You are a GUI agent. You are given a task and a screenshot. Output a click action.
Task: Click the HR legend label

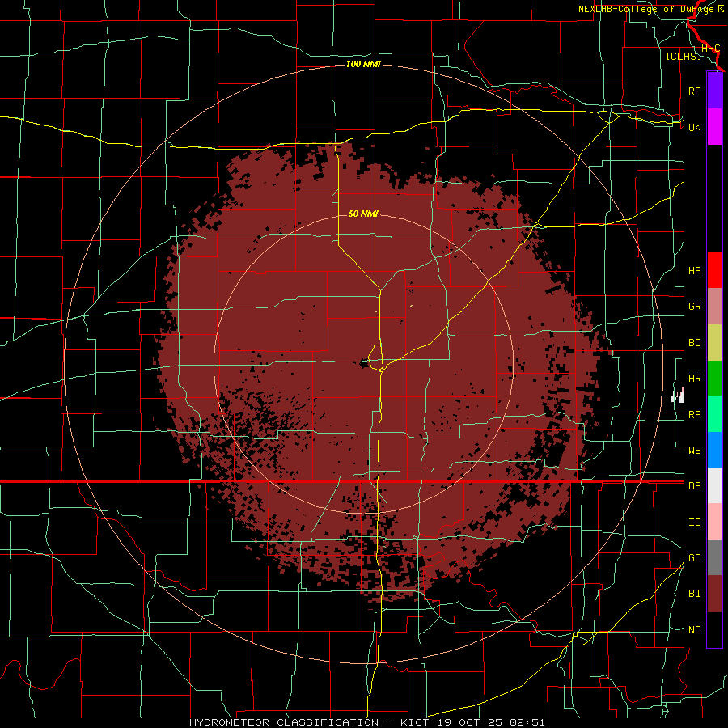pyautogui.click(x=694, y=379)
